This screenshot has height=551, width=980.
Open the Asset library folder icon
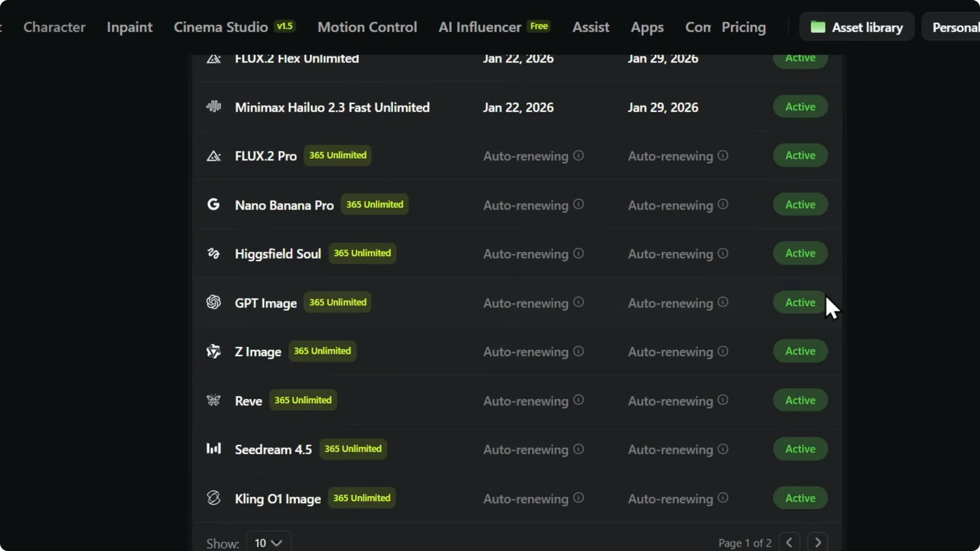[x=819, y=27]
